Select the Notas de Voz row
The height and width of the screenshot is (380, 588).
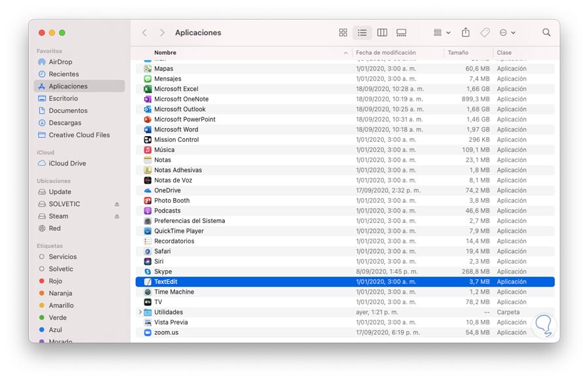[x=345, y=181]
